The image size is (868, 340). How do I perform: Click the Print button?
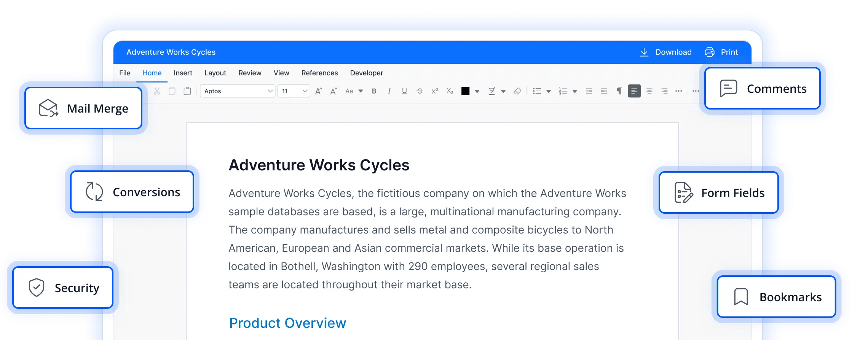[x=721, y=52]
